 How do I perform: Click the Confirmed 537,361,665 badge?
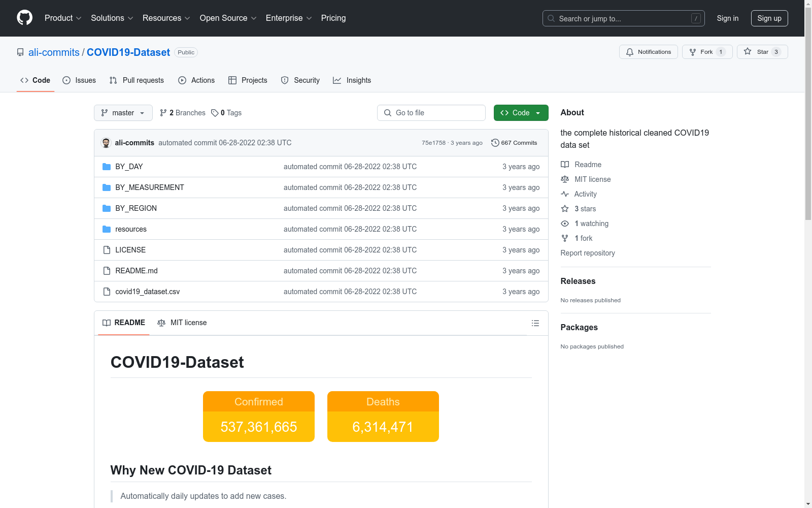[x=259, y=417]
